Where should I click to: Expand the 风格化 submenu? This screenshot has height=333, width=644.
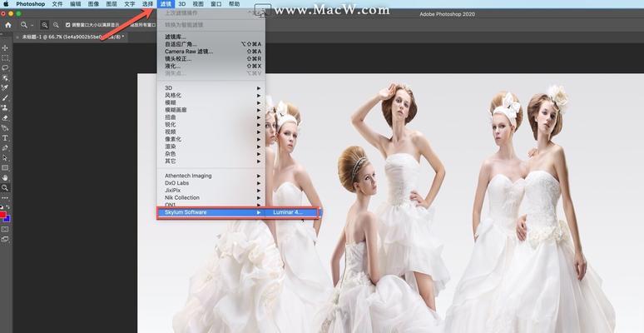[211, 96]
